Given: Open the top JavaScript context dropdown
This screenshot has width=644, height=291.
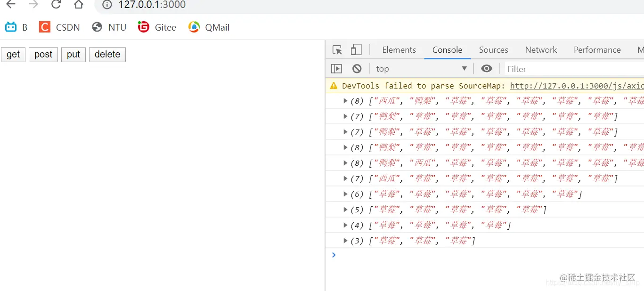Looking at the screenshot, I should pos(421,69).
